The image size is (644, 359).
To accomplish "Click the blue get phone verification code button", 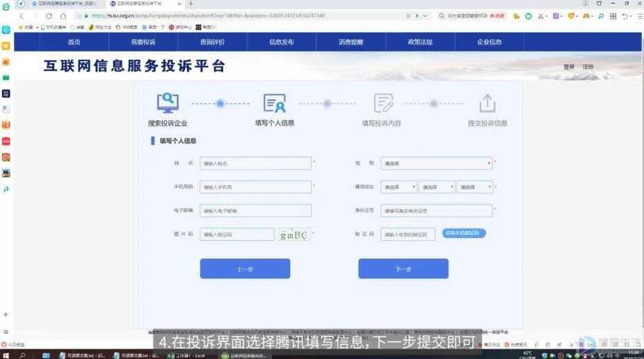I will click(464, 233).
